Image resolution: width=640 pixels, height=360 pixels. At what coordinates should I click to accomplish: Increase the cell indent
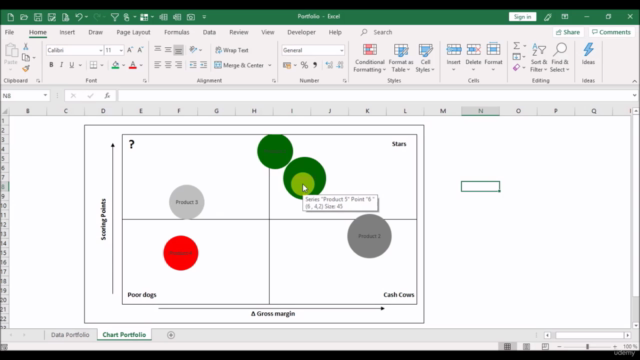(203, 65)
